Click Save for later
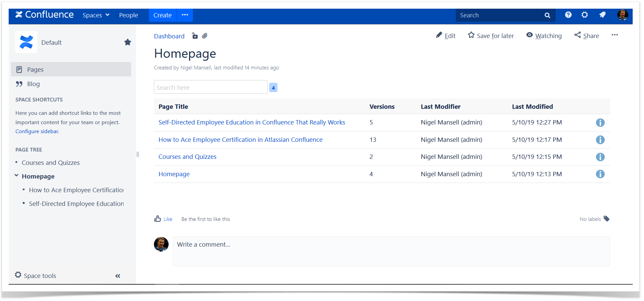Screen dimensions: 644x301 coord(491,35)
